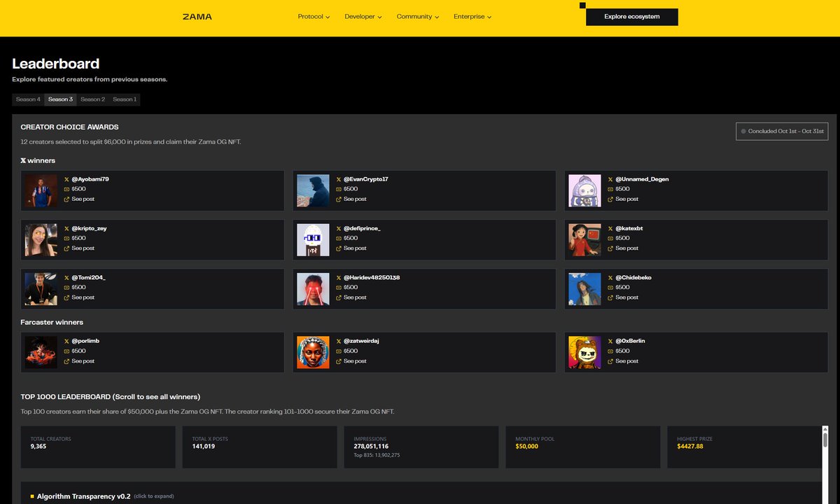Click prize money icon for @katexbt
The width and height of the screenshot is (840, 504).
(x=610, y=239)
